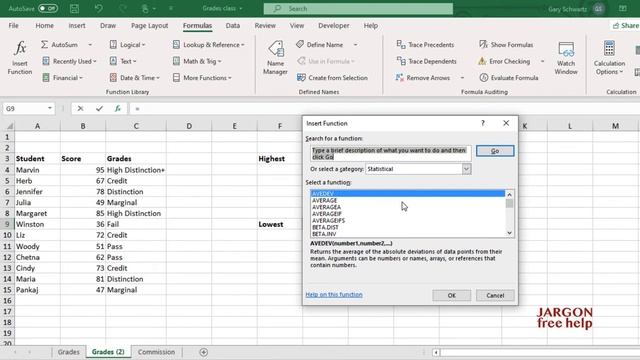The height and width of the screenshot is (360, 640).
Task: Click Help on this function link
Action: tap(334, 294)
